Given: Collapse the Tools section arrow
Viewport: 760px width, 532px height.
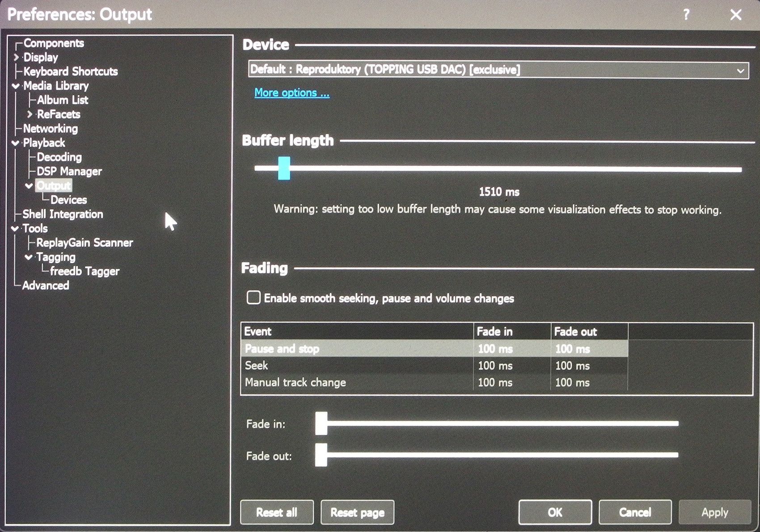Looking at the screenshot, I should pyautogui.click(x=16, y=229).
